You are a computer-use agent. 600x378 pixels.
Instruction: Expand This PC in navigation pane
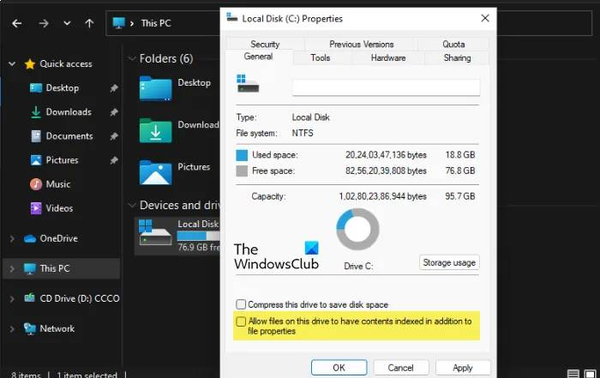click(12, 269)
